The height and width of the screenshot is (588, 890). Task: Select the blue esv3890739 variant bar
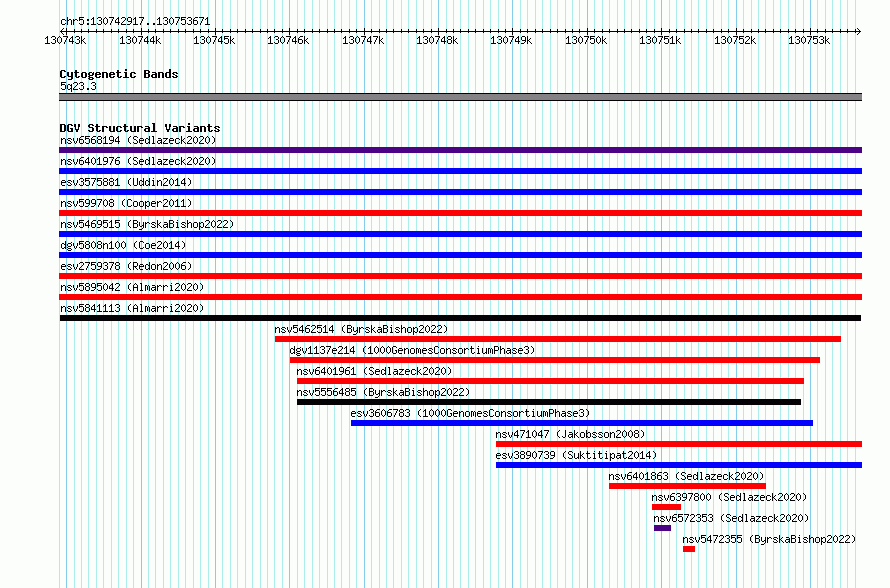click(679, 465)
